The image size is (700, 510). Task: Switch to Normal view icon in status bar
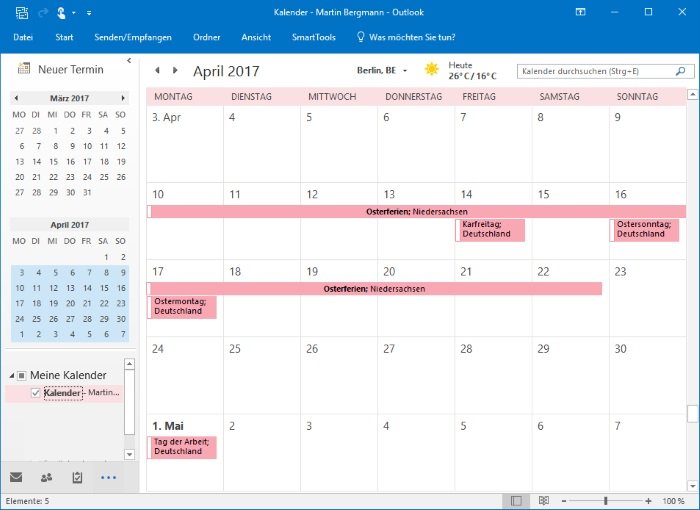pos(516,501)
